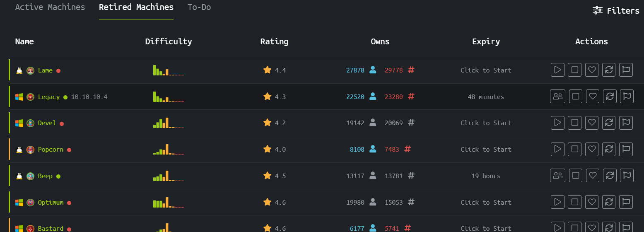Open the Lame machine page

pyautogui.click(x=45, y=70)
